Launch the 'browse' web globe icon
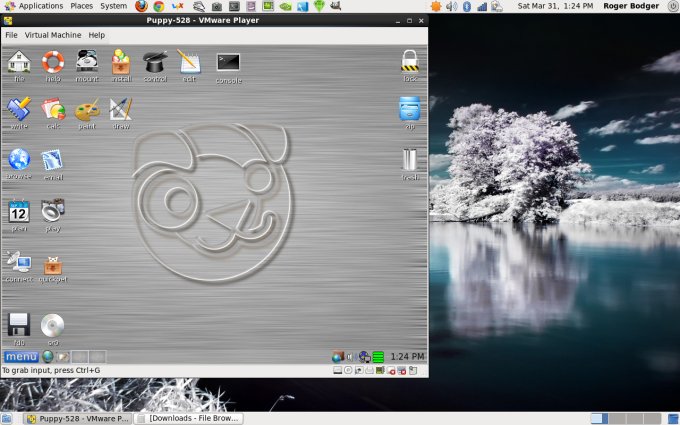 coord(19,160)
